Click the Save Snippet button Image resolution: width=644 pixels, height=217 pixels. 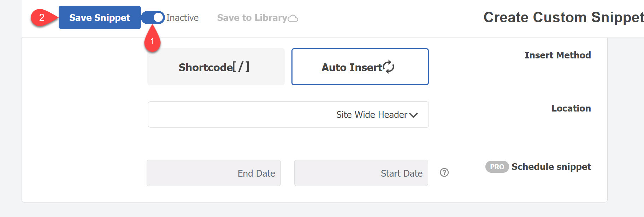[x=100, y=17]
